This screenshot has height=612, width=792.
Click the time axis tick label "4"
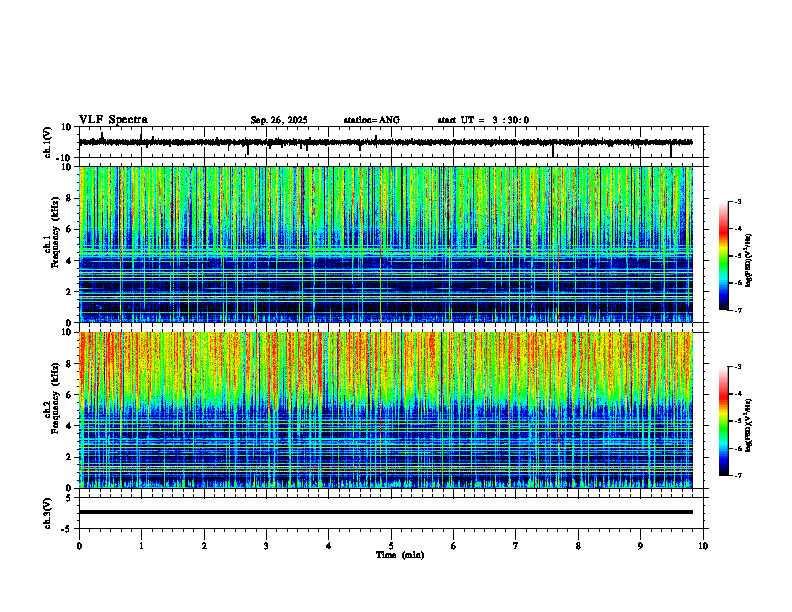click(x=329, y=546)
